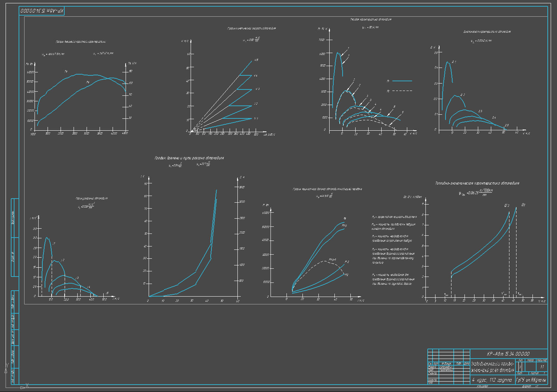
Task: Select the "V 4" curve label
Action: coord(255,76)
